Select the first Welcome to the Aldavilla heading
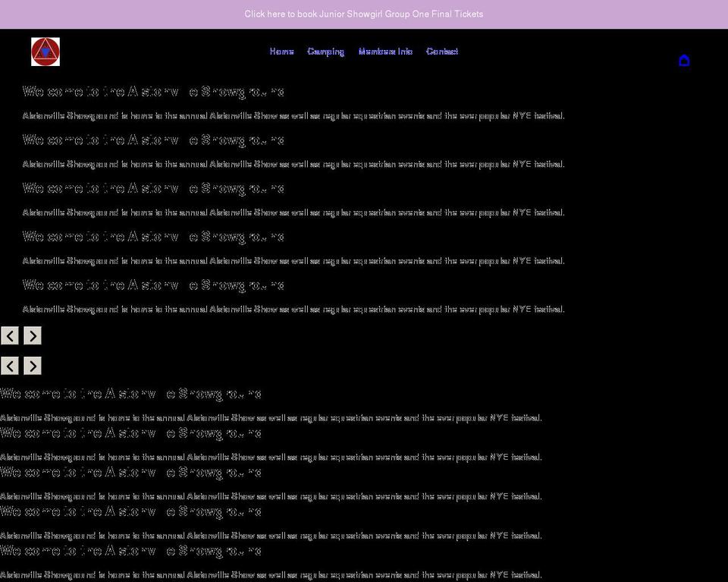728x582 pixels. point(153,91)
